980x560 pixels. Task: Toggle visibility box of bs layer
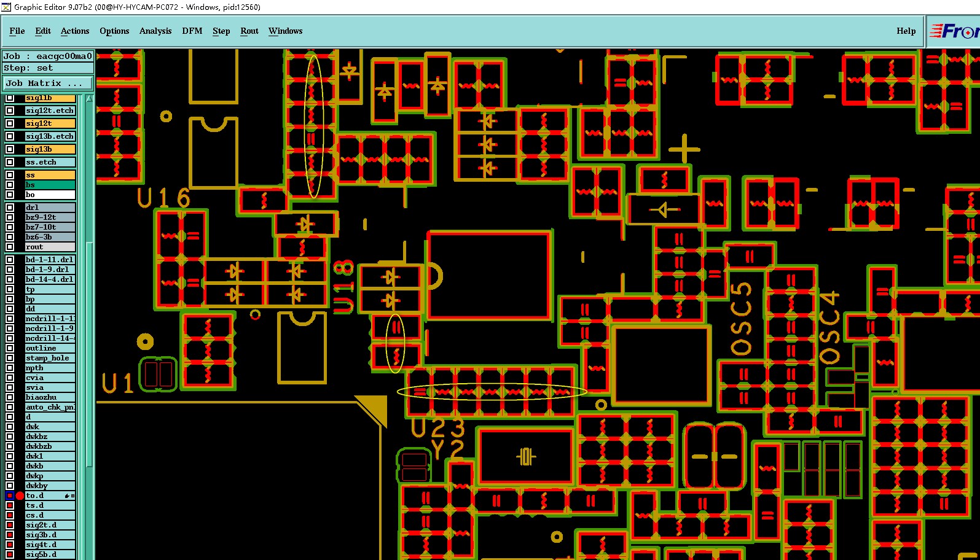(10, 185)
